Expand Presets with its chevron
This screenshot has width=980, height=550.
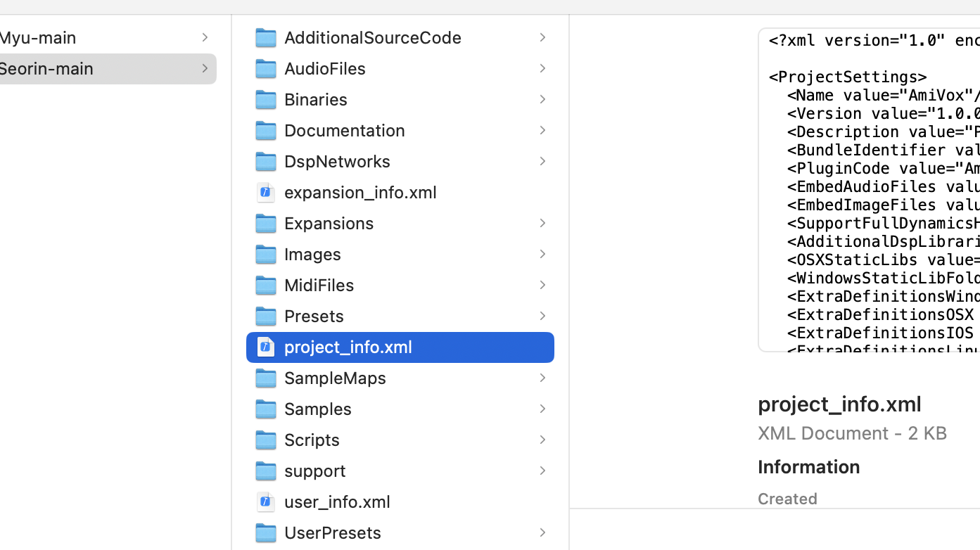point(542,316)
